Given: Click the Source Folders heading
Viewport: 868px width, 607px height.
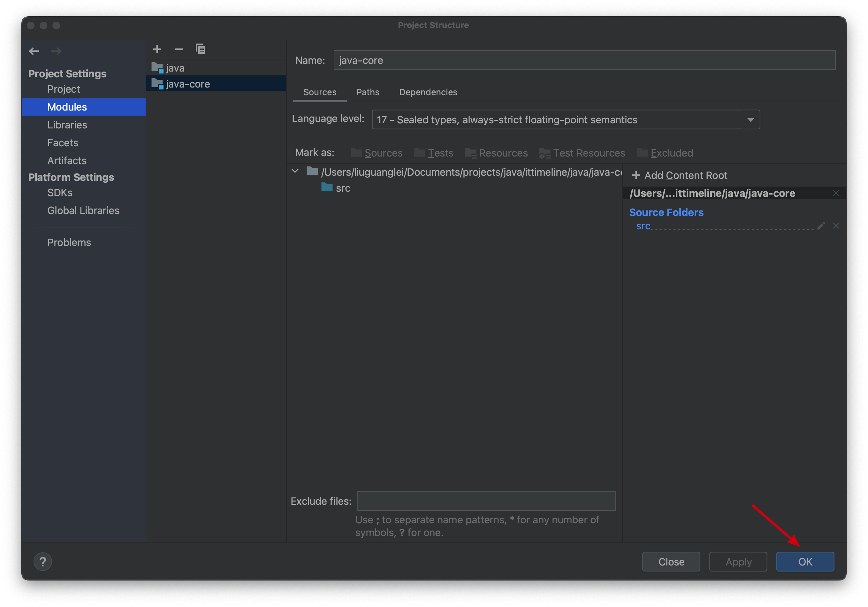Looking at the screenshot, I should [666, 212].
